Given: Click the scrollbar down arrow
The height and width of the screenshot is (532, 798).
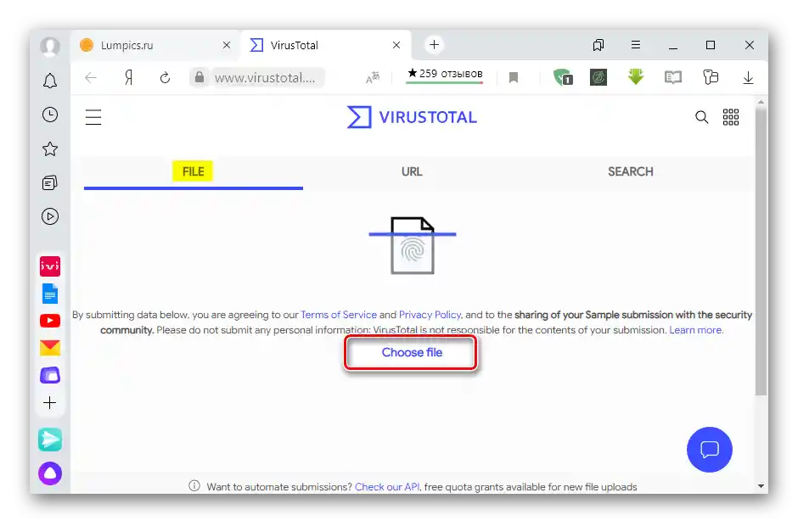Looking at the screenshot, I should coord(761,486).
